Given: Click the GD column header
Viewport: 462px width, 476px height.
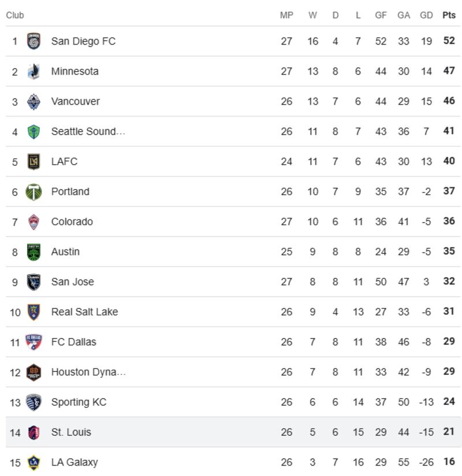Looking at the screenshot, I should [x=426, y=16].
